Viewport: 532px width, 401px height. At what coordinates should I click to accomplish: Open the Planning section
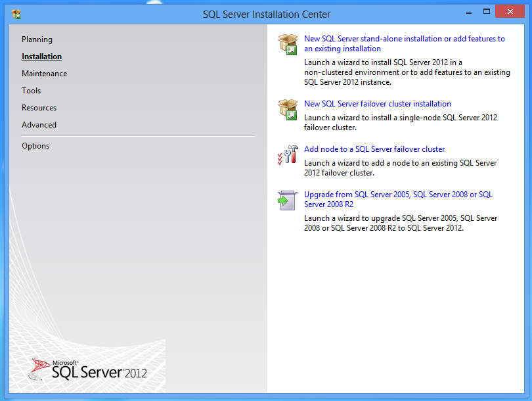(37, 39)
